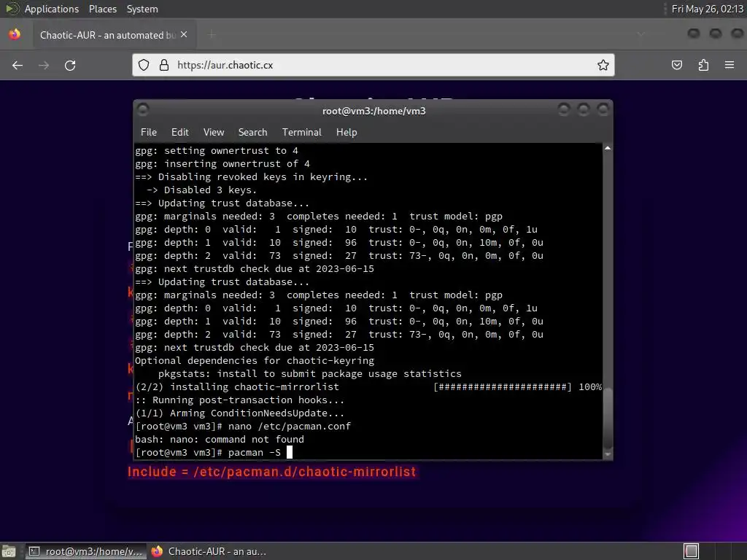List all tabs dropdown in Firefox
The image size is (747, 560).
click(640, 34)
